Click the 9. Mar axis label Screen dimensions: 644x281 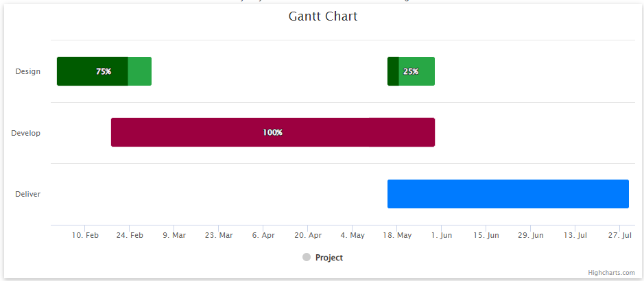pos(174,235)
